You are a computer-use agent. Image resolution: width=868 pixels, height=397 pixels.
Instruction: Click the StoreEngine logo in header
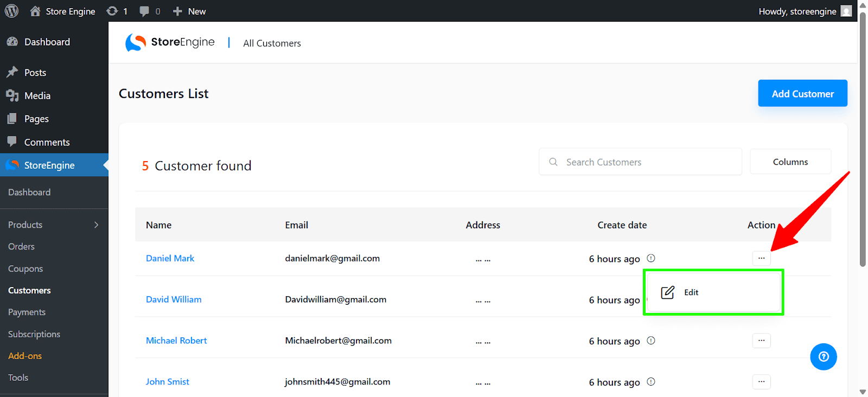170,42
